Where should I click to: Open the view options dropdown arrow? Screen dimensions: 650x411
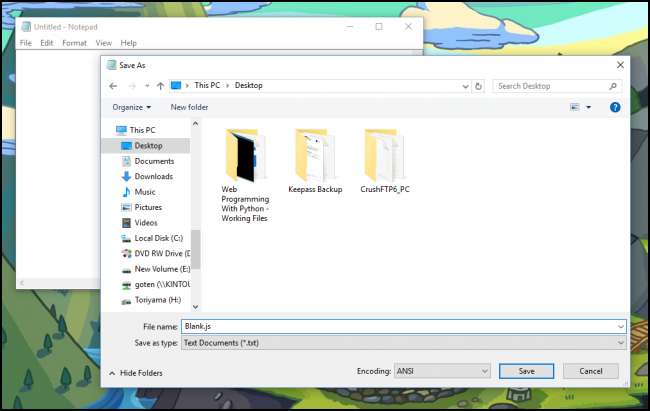pos(588,107)
